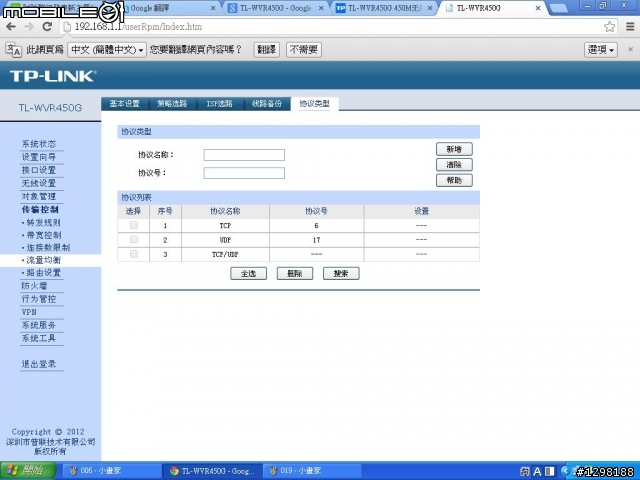Click the 新增 add button
This screenshot has width=640, height=480.
coord(454,149)
